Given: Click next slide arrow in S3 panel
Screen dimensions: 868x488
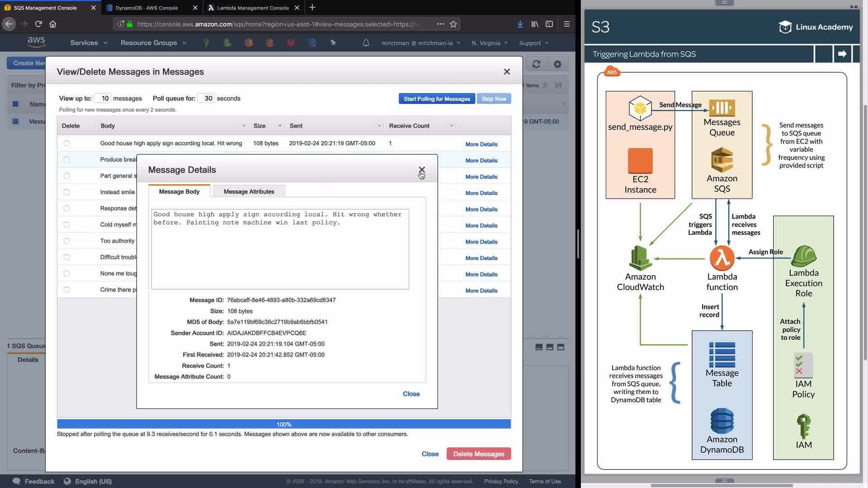Looking at the screenshot, I should 842,54.
